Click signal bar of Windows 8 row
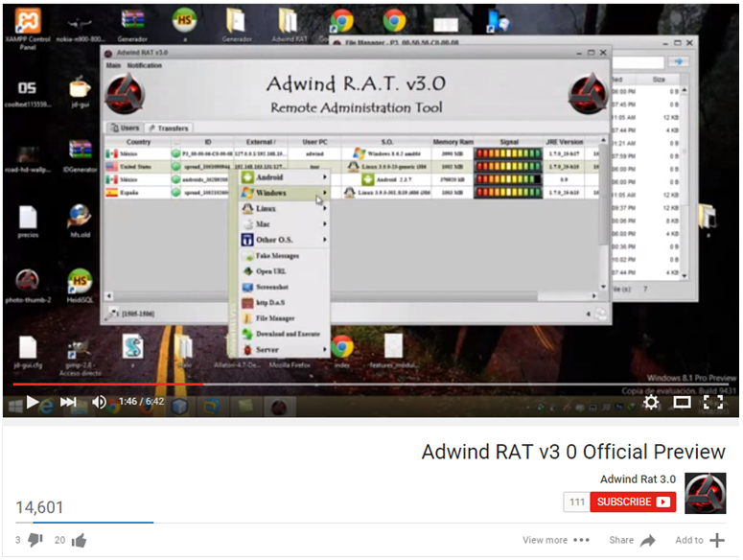 point(508,153)
